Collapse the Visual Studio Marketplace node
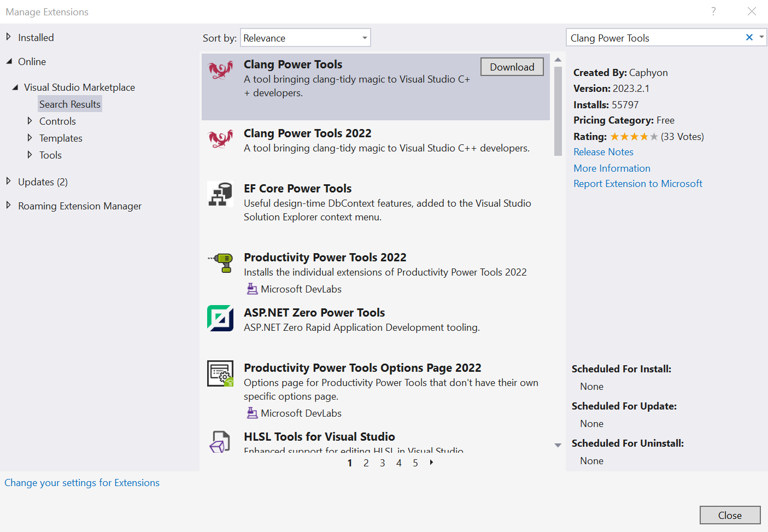Viewport: 768px width, 532px height. (15, 87)
